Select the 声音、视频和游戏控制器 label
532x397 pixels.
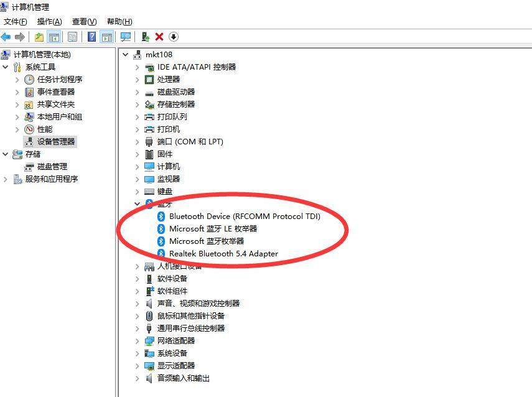point(198,304)
